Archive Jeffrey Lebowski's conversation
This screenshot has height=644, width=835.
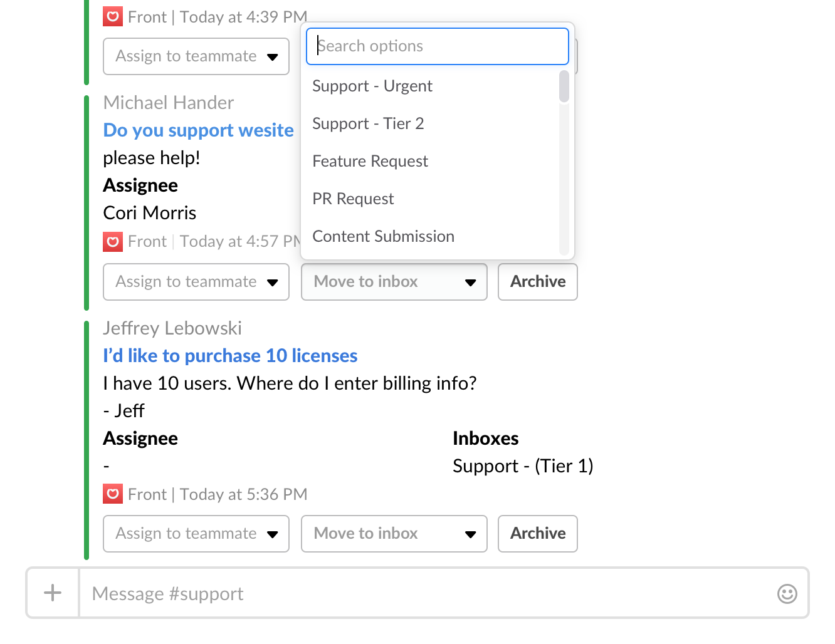[x=537, y=534]
